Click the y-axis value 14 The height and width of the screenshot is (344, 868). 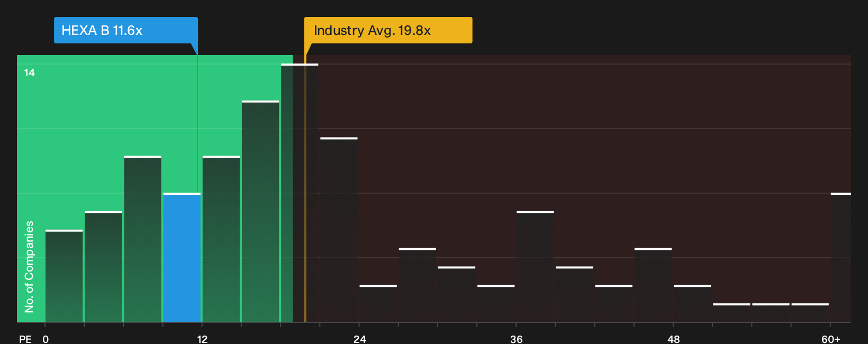[x=30, y=73]
